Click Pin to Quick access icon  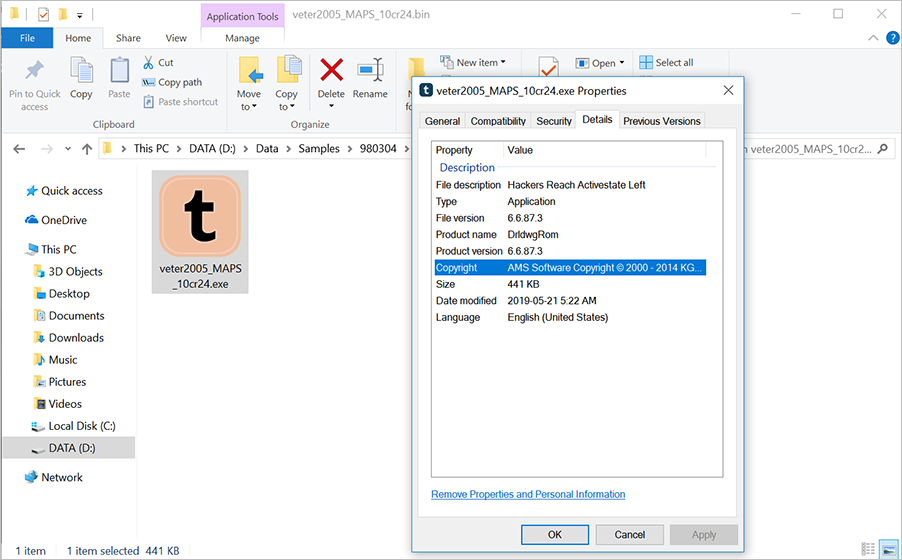[x=35, y=71]
